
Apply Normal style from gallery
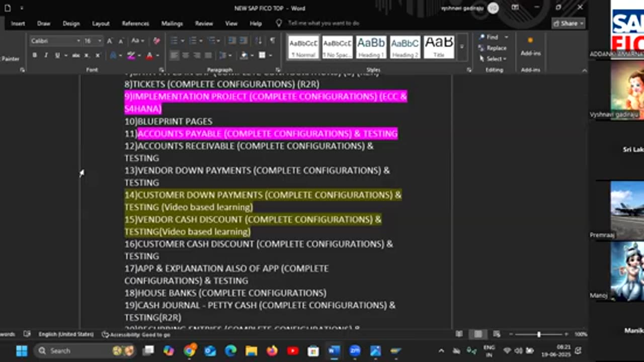pyautogui.click(x=303, y=47)
